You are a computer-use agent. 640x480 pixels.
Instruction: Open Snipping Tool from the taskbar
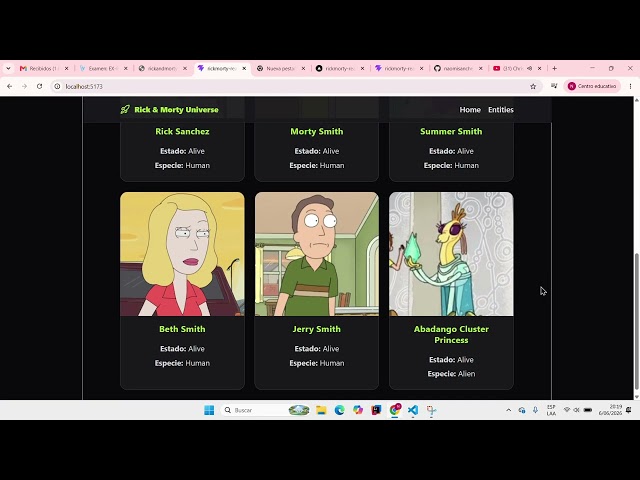pos(431,410)
